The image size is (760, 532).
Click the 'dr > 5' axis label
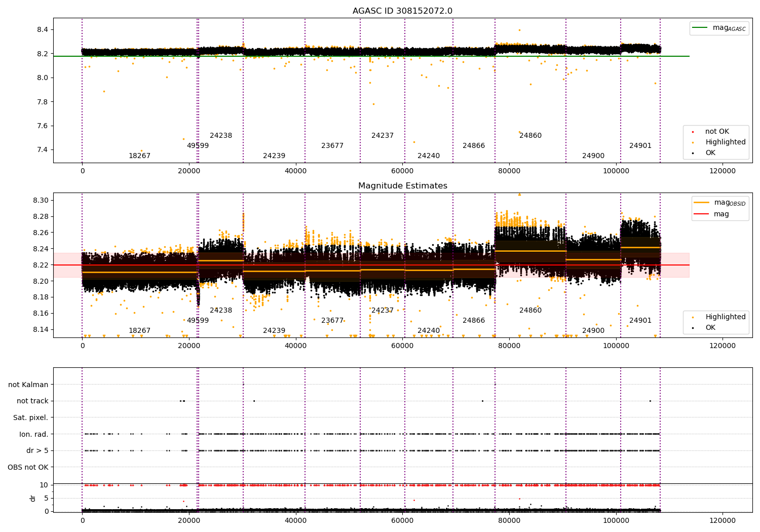(37, 450)
